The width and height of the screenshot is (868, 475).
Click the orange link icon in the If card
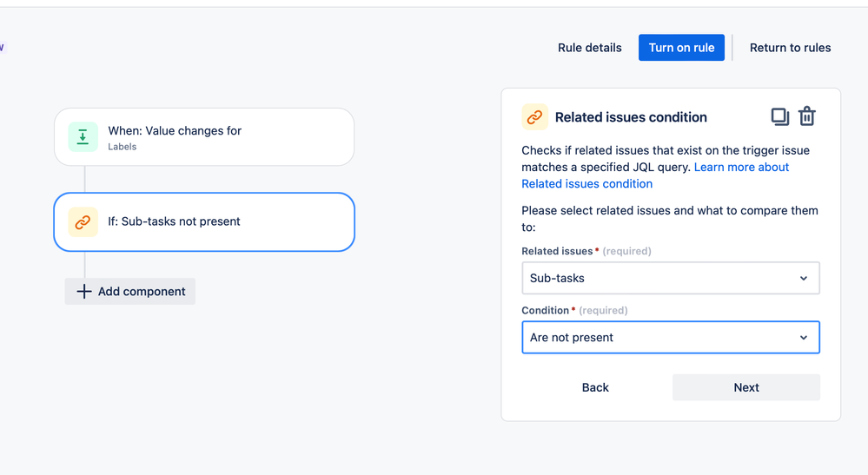pyautogui.click(x=83, y=222)
